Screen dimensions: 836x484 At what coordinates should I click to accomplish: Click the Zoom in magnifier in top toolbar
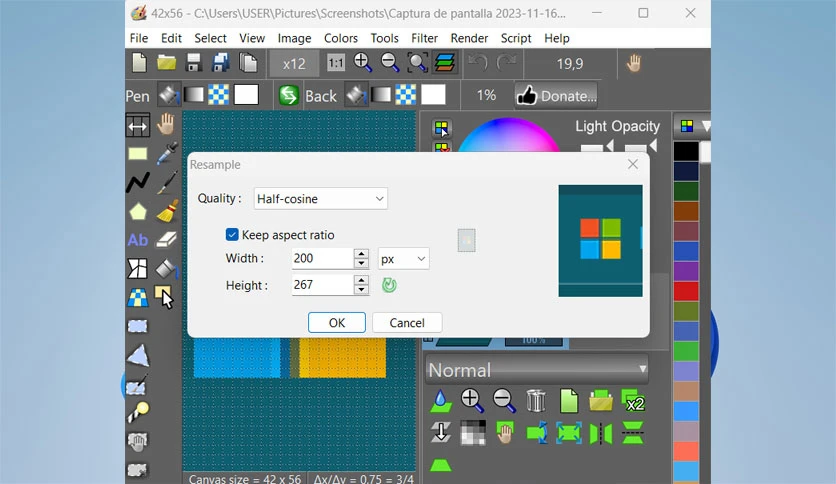[363, 63]
